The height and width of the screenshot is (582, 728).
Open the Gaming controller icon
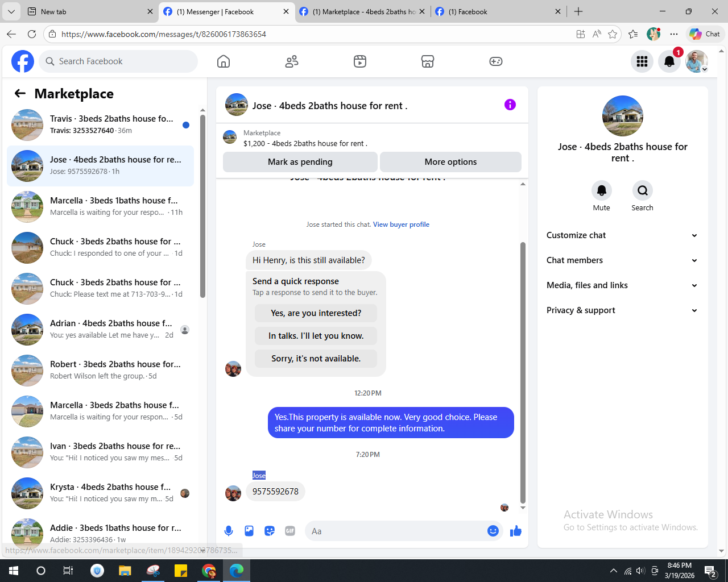[x=496, y=61]
